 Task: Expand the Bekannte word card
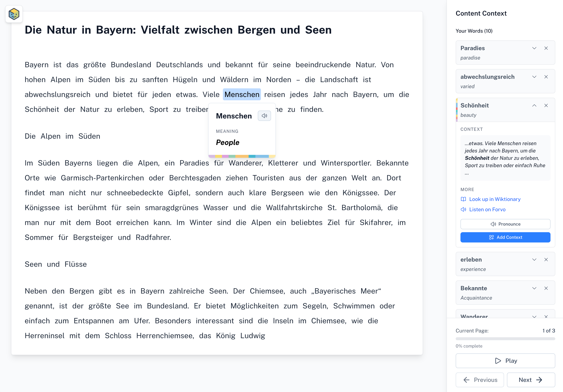[x=534, y=288]
